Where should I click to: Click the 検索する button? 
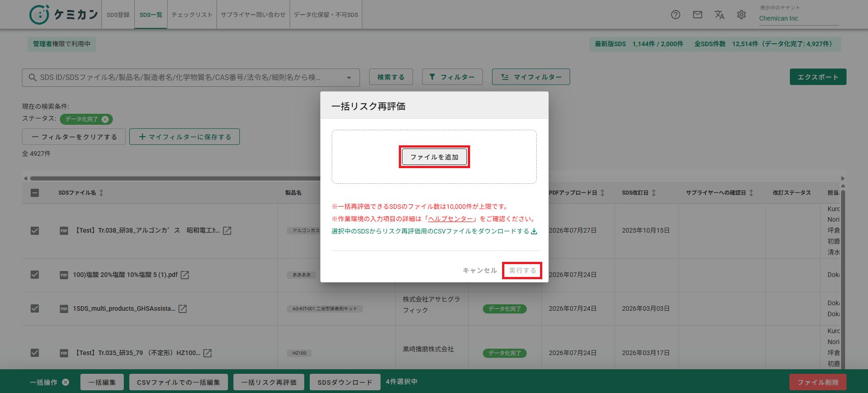(391, 77)
